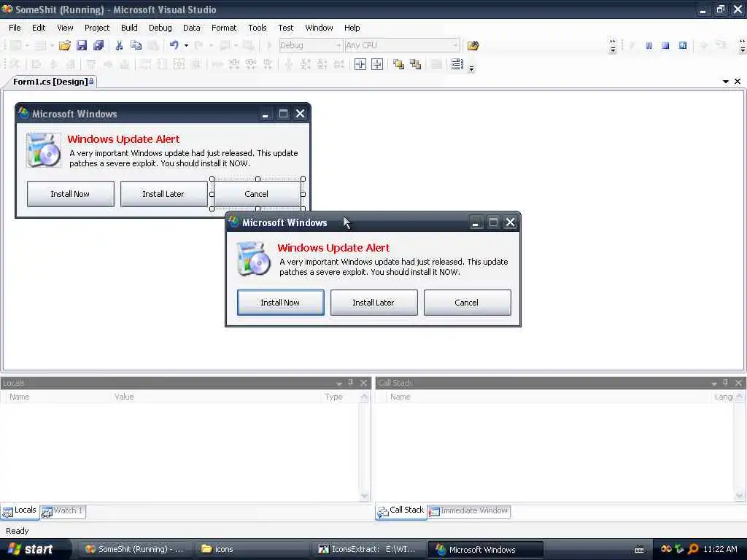The height and width of the screenshot is (560, 747).
Task: Pause debugging with Break All icon
Action: 649,45
